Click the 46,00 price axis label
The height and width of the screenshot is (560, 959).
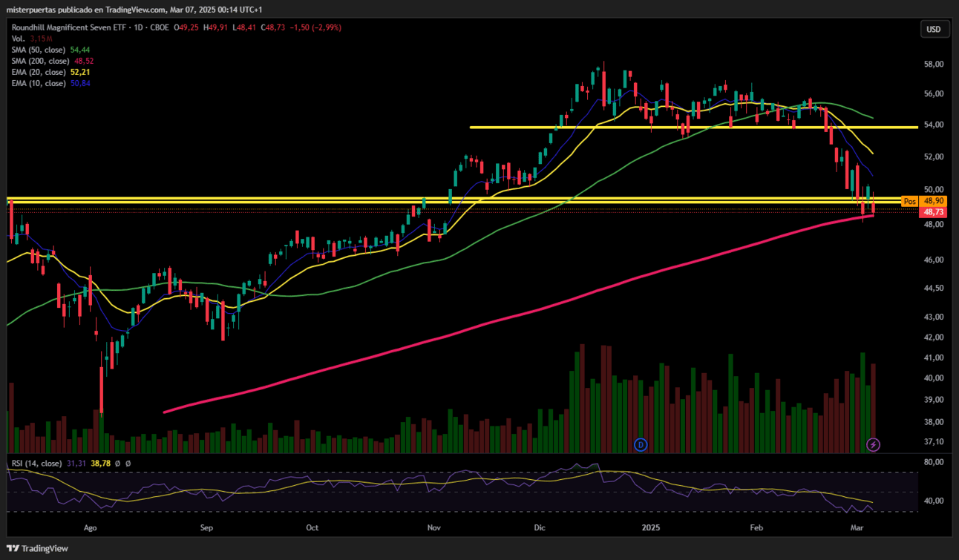(933, 260)
